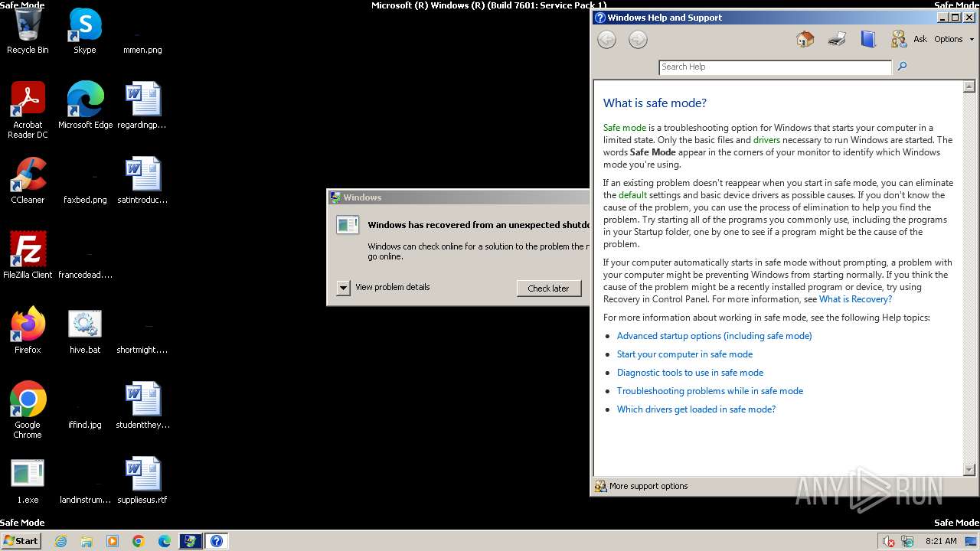The image size is (980, 551).
Task: Click the search magnifier button in Help
Action: coord(902,67)
